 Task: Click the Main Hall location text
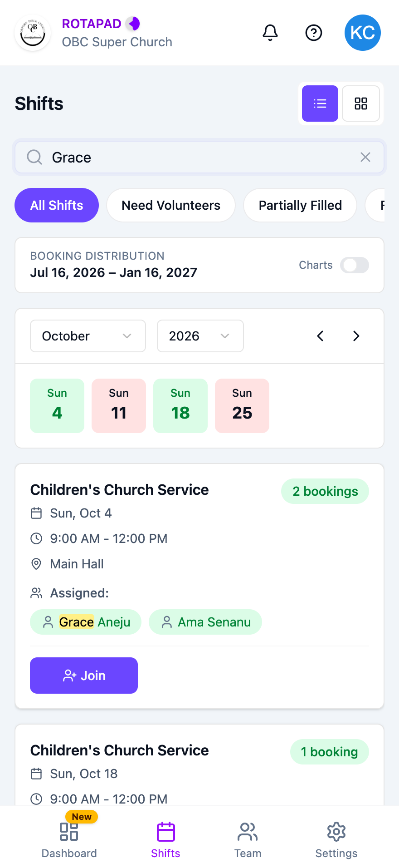[77, 564]
